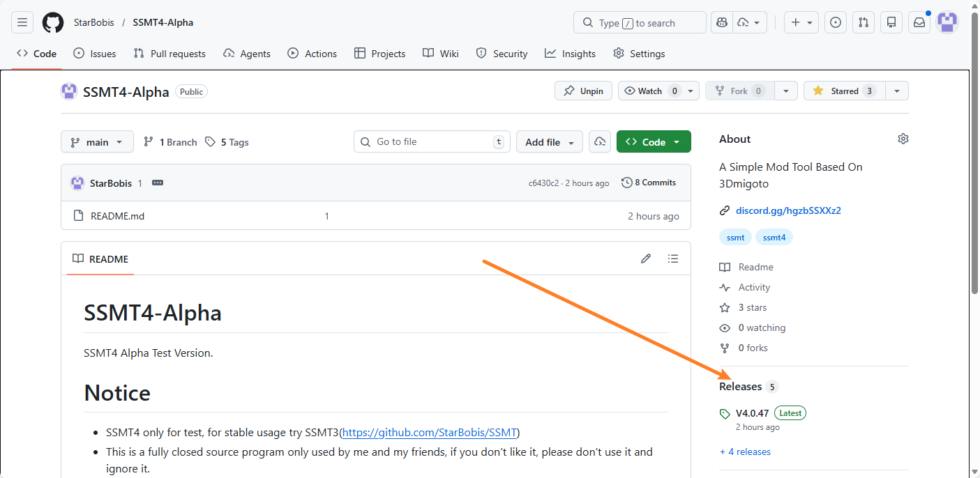Open the README outline list icon

pyautogui.click(x=672, y=259)
